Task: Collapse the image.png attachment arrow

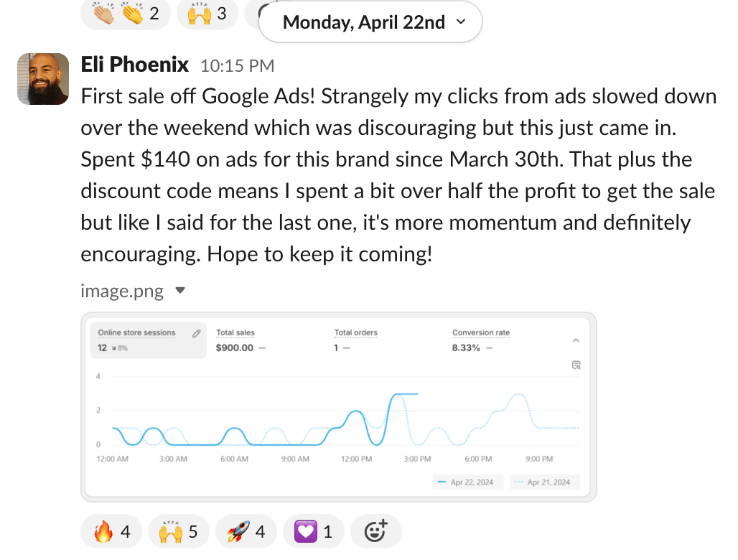Action: point(181,291)
